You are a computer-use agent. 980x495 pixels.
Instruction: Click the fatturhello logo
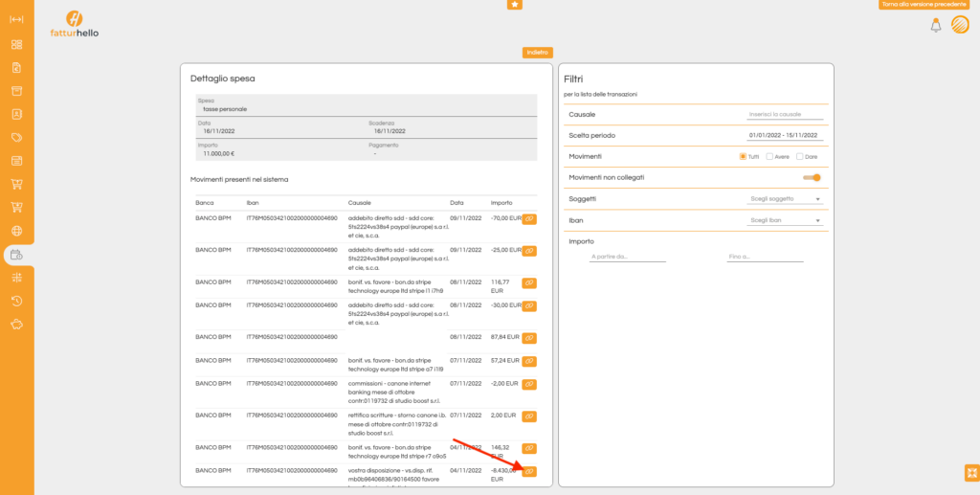pyautogui.click(x=75, y=24)
